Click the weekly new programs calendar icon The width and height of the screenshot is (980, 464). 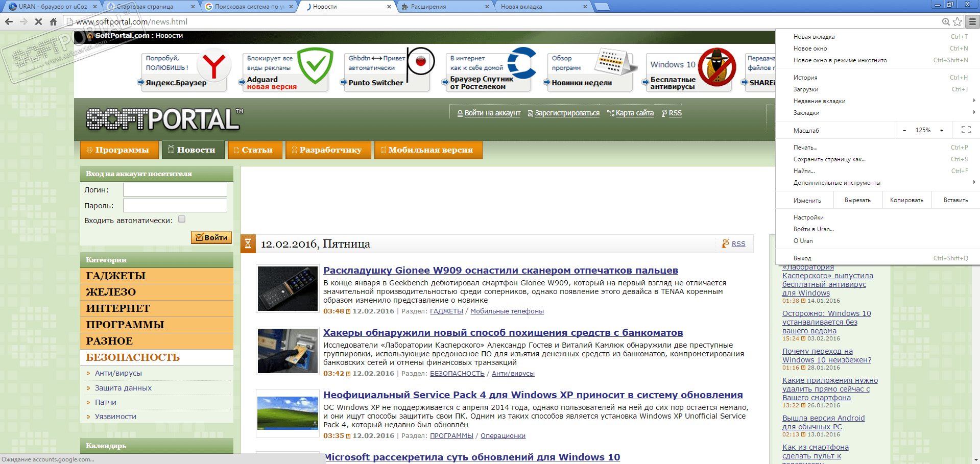[616, 62]
